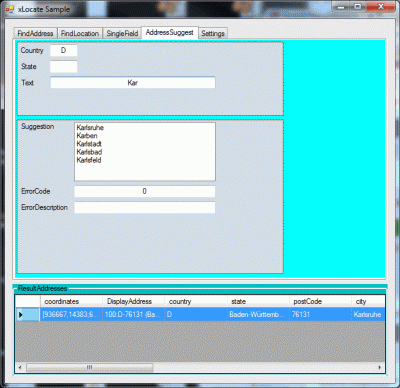The height and width of the screenshot is (388, 400).
Task: Click the postCode column header
Action: (320, 301)
